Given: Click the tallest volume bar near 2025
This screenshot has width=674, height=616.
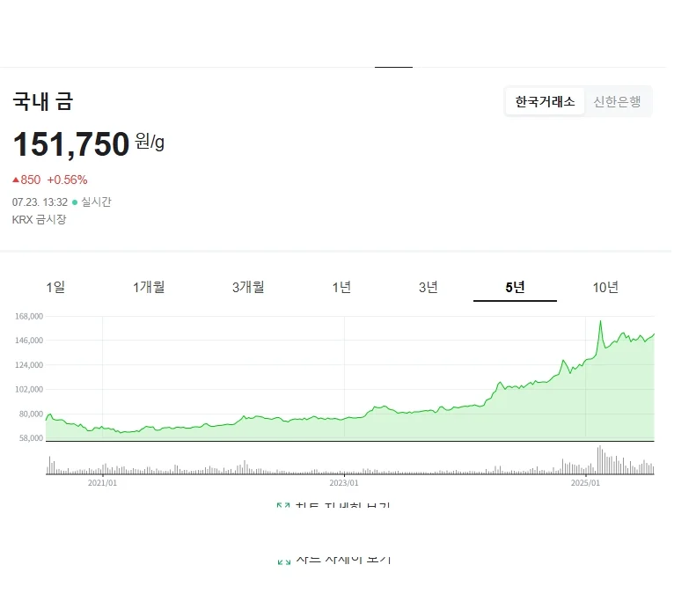Looking at the screenshot, I should pyautogui.click(x=600, y=460).
